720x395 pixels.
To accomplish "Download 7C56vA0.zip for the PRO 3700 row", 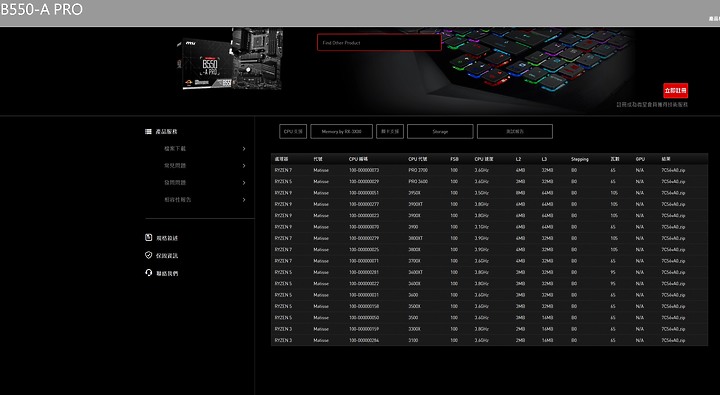I will point(673,170).
